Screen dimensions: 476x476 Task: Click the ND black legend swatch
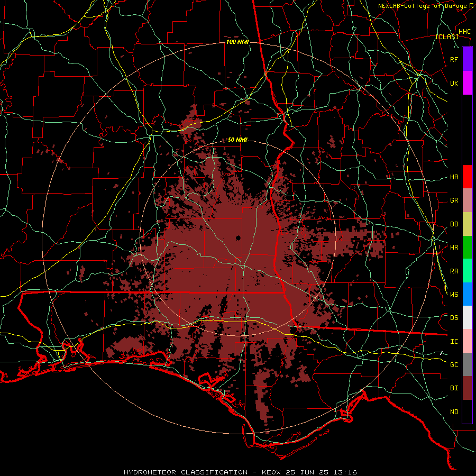coord(467,411)
